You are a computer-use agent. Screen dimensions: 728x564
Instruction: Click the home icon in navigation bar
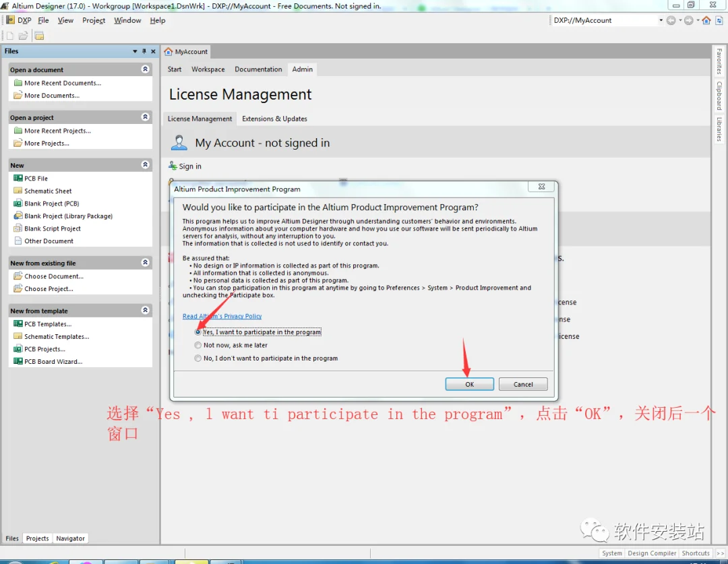pyautogui.click(x=706, y=20)
